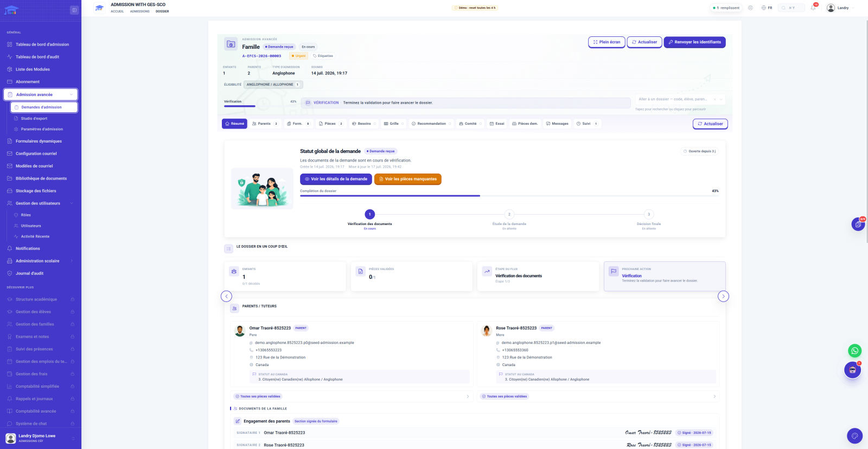Open the chatbot assistant floating icon
The height and width of the screenshot is (449, 868).
pos(852,370)
